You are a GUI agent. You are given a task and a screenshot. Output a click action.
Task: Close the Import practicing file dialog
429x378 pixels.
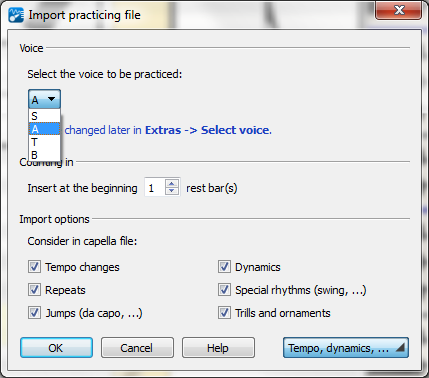pos(398,10)
